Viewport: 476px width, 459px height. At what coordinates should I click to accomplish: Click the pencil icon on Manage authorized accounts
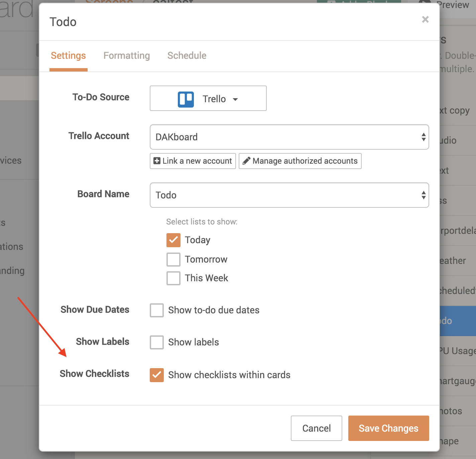[x=246, y=161]
